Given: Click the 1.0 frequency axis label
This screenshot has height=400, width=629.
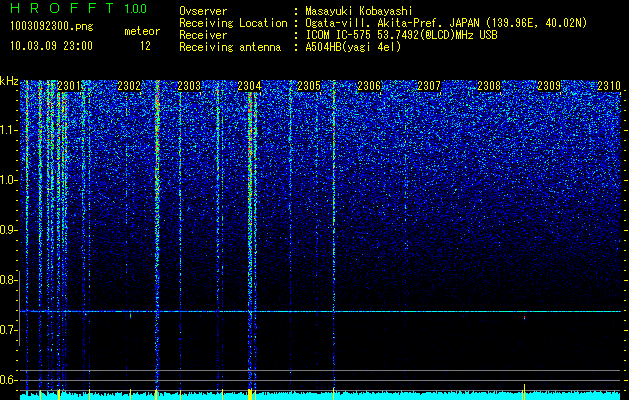Looking at the screenshot, I should [8, 180].
